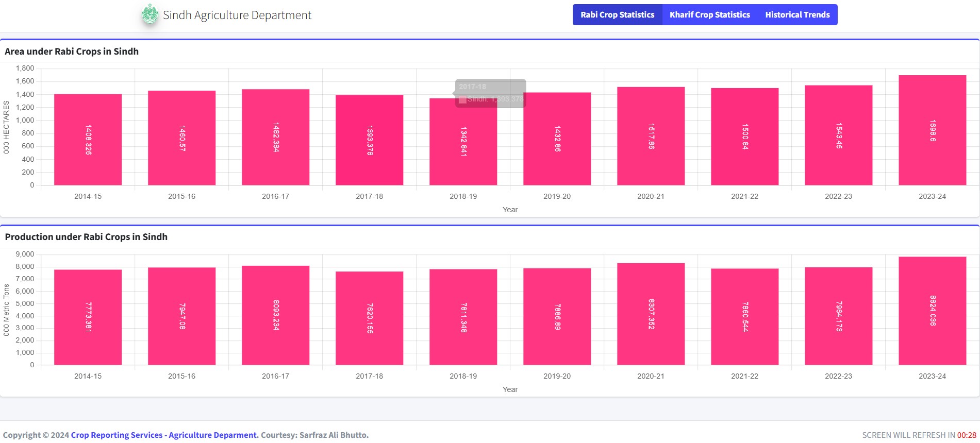This screenshot has width=980, height=443.
Task: Click the Sindh Agriculture Department logo
Action: click(150, 14)
